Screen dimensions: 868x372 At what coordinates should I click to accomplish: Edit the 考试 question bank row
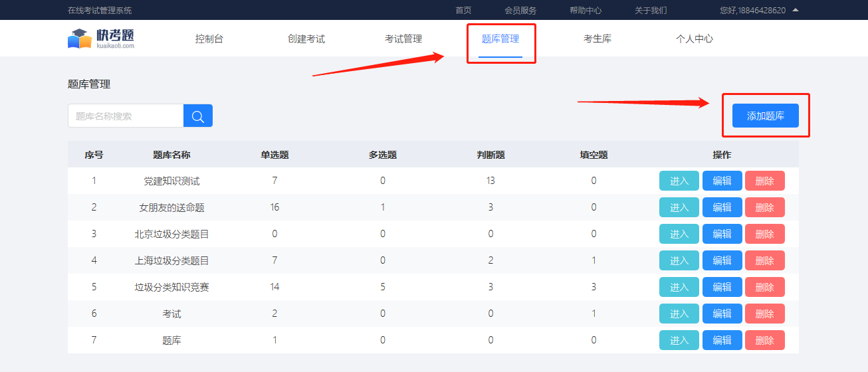(722, 314)
